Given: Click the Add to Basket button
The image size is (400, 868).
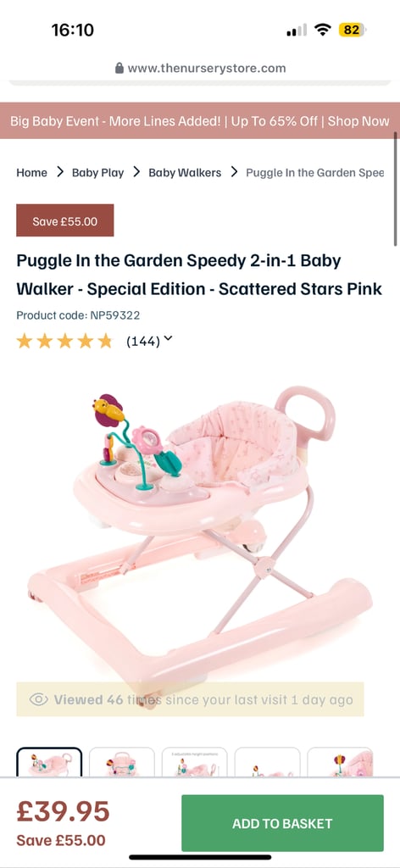Looking at the screenshot, I should pos(282,823).
